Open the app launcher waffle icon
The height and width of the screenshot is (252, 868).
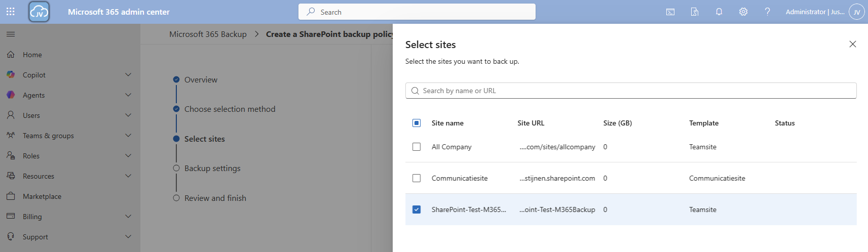11,12
